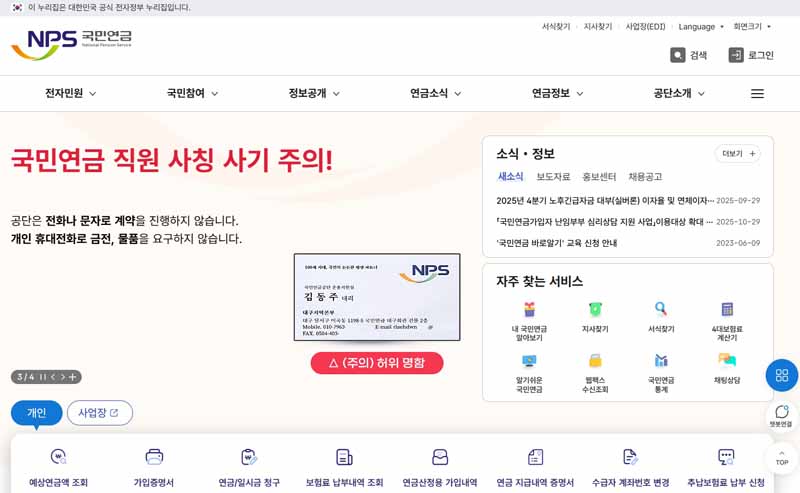800x493 pixels.
Task: Open 지사찾기 green icon in frequent services
Action: 595,309
